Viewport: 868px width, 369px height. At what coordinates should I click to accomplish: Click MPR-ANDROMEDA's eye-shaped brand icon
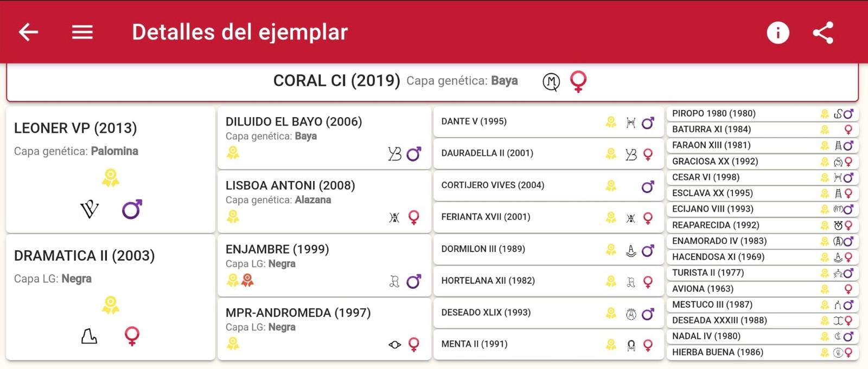[395, 345]
